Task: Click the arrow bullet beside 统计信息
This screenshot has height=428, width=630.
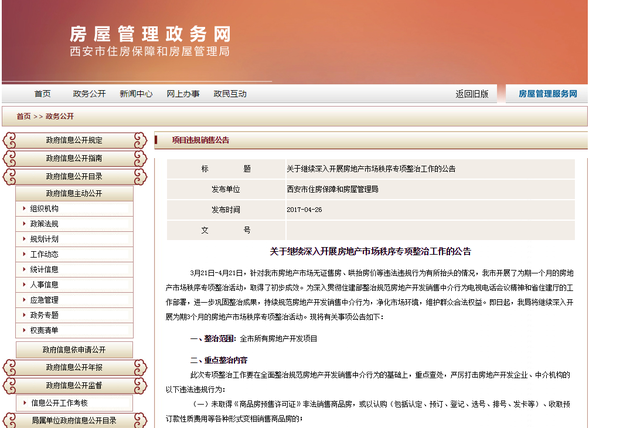Action: 22,270
